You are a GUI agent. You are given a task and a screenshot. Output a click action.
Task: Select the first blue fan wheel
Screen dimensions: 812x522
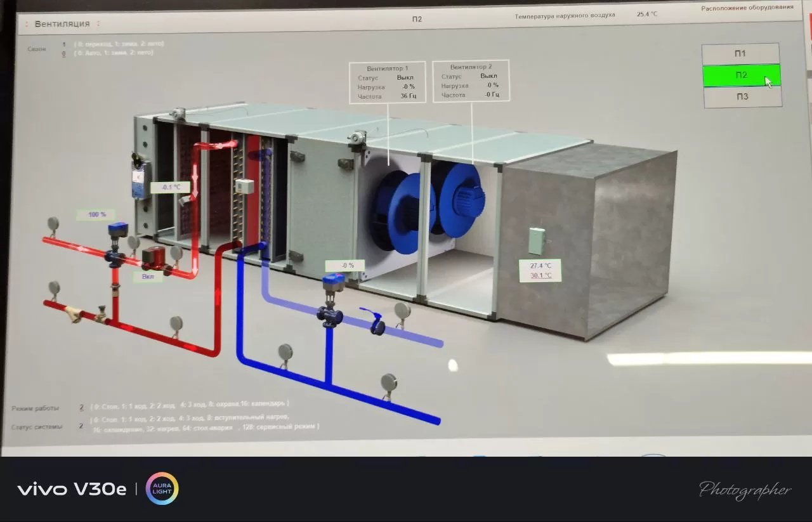coord(398,202)
